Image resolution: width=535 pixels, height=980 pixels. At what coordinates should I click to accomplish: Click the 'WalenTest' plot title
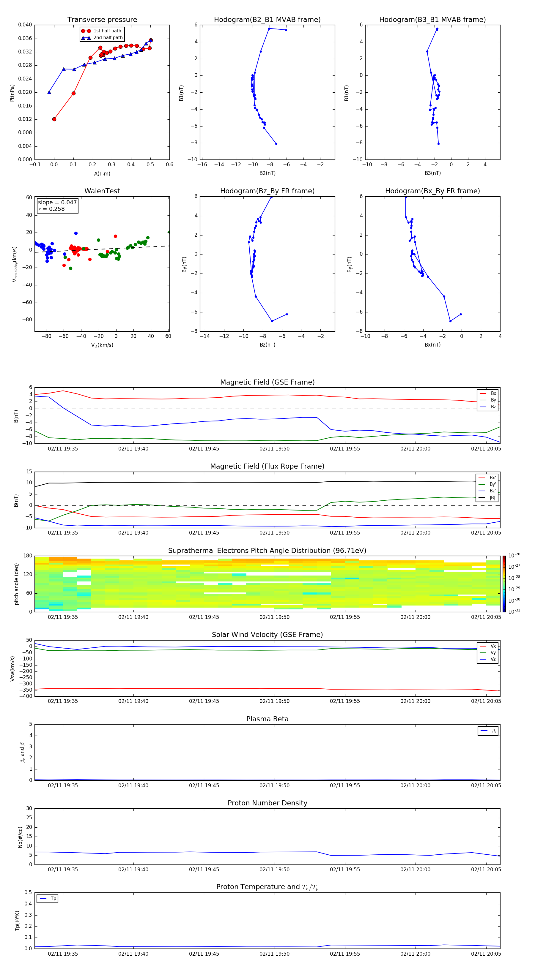102,191
